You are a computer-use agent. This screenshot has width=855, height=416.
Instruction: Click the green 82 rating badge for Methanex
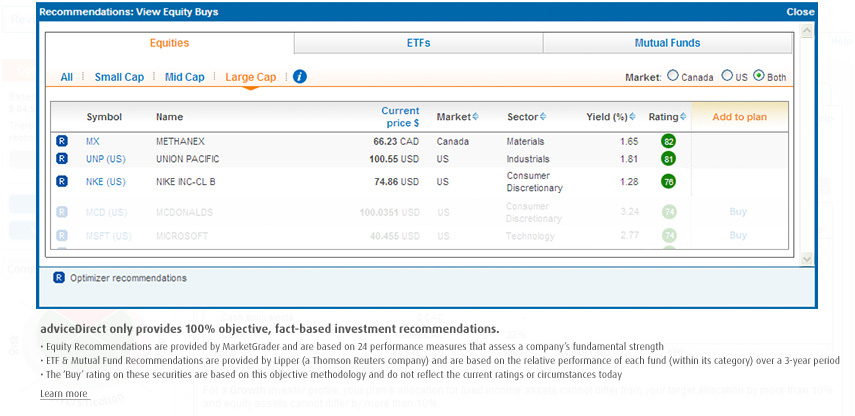point(668,142)
